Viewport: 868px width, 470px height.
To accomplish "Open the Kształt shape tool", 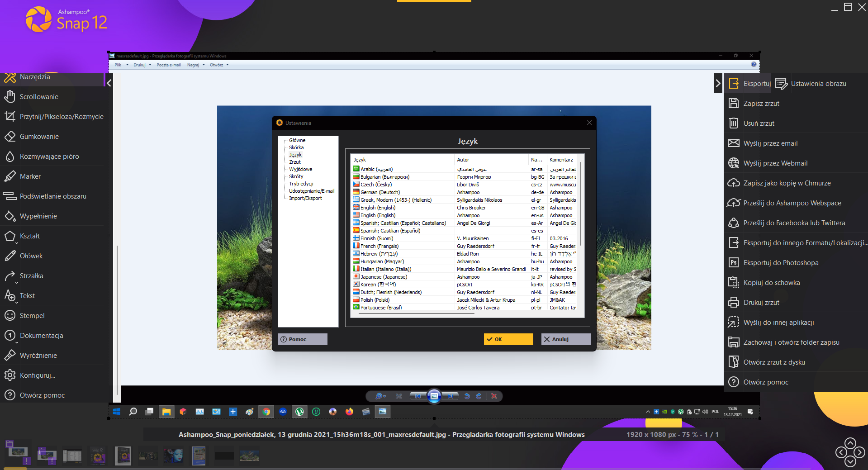I will (52, 236).
